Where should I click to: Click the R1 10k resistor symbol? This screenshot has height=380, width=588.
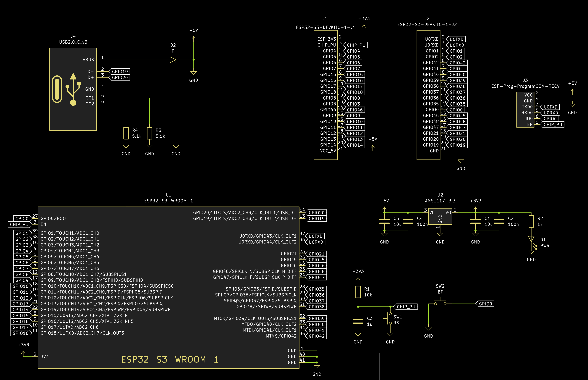(358, 292)
